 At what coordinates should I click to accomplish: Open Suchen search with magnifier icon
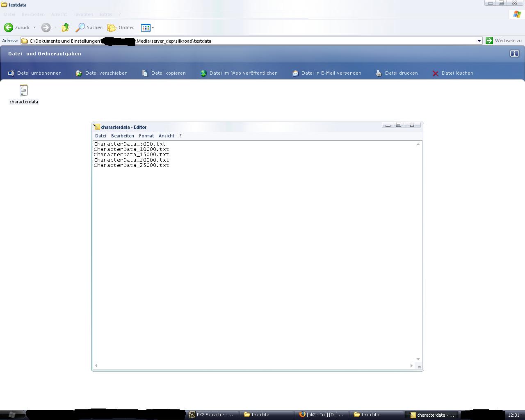(x=89, y=27)
